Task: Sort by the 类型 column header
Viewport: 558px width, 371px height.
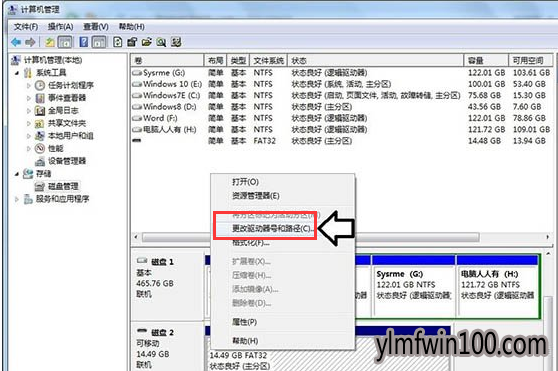Action: [238, 60]
